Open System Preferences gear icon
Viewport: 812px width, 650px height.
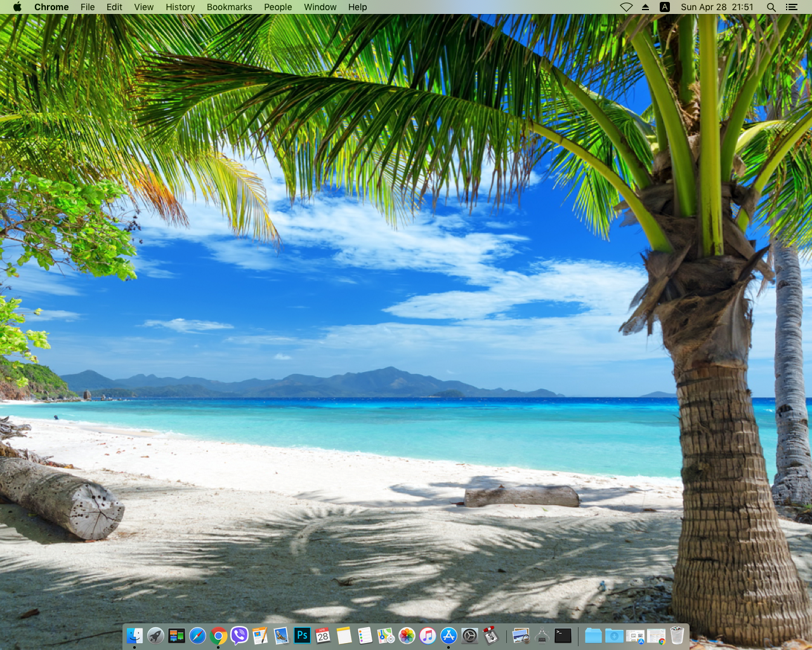click(x=469, y=635)
